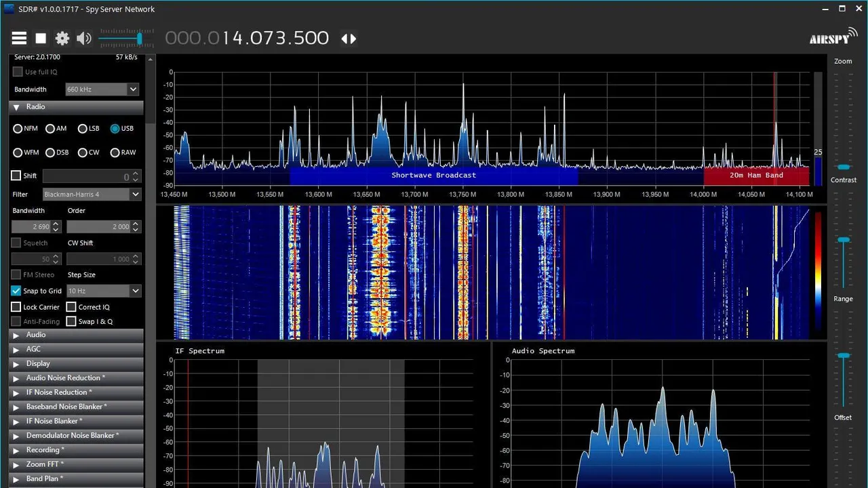Select the DSB mode radio button

pos(50,152)
